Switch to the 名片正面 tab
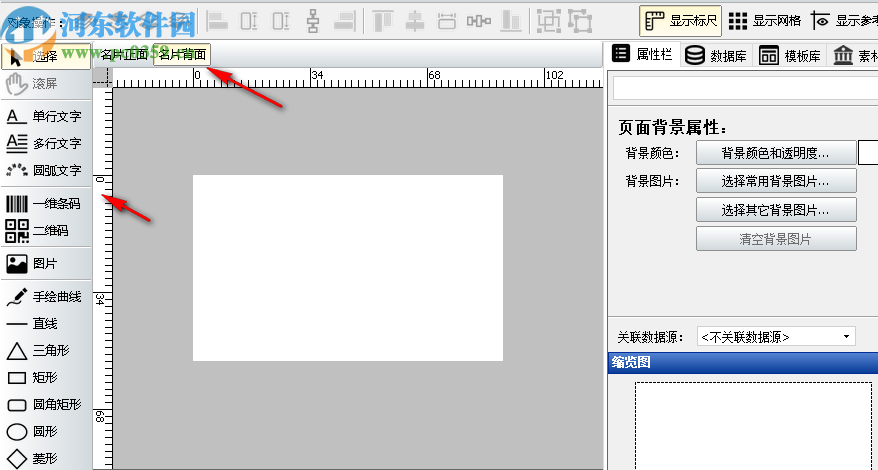Viewport: 878px width, 470px height. (124, 54)
